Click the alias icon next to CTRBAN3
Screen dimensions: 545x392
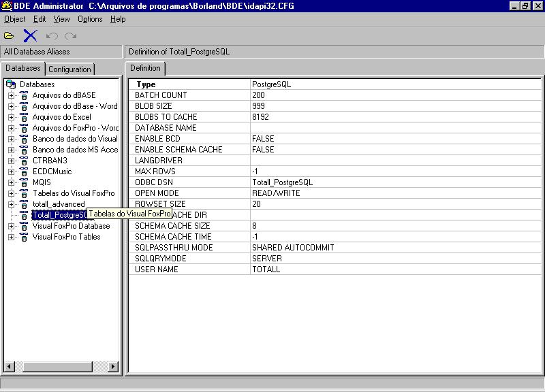[x=24, y=161]
